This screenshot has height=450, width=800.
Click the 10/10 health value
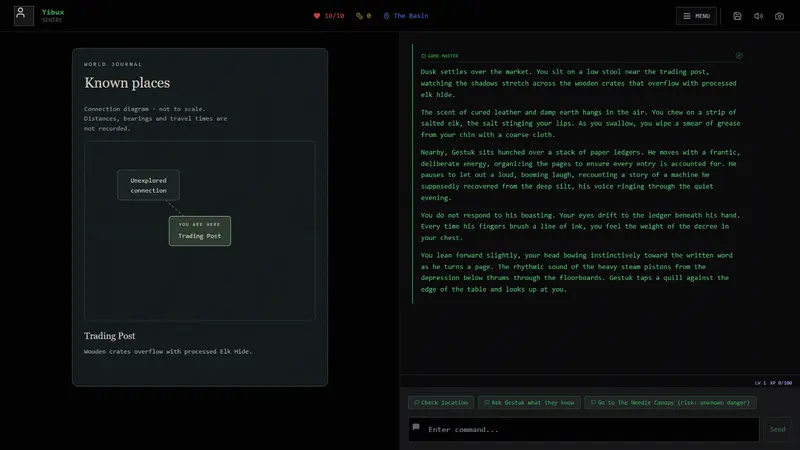pos(334,16)
